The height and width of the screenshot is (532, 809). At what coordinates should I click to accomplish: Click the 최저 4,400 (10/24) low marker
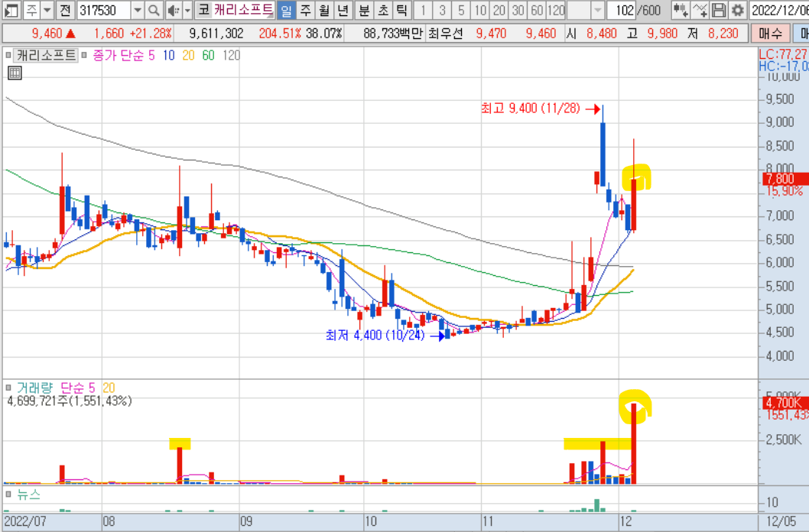pos(375,336)
